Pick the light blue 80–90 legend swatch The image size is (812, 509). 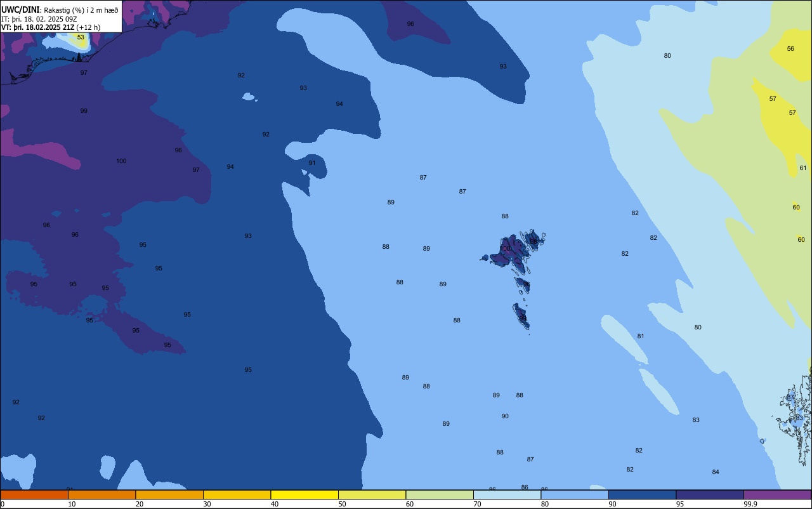coord(575,494)
